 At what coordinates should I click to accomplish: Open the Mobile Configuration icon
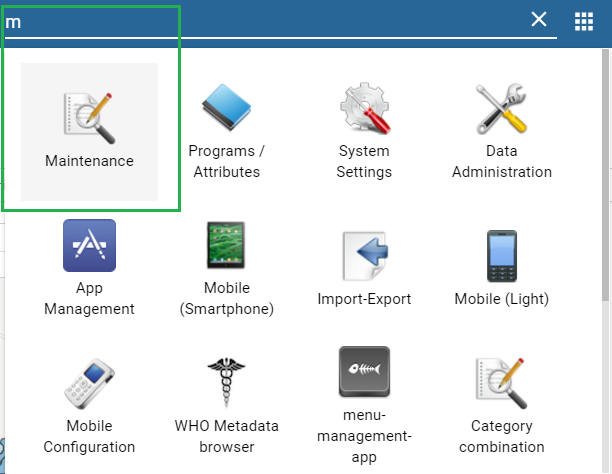pos(89,385)
